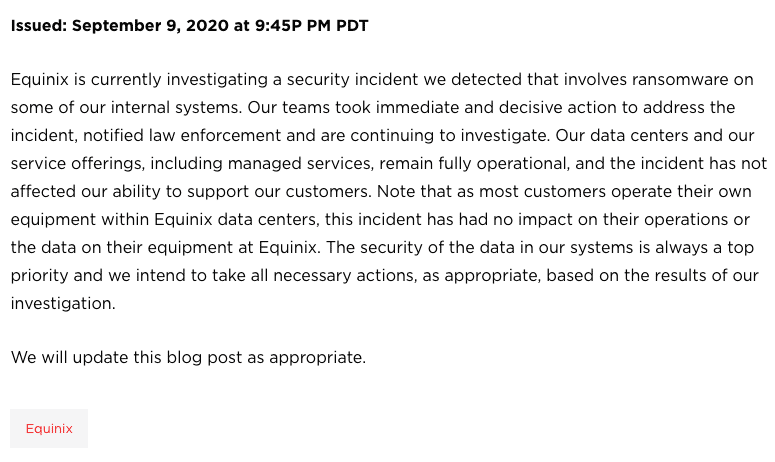Image resolution: width=775 pixels, height=462 pixels.
Task: Click the words "Equinix data centers" in the paragraph
Action: [236, 219]
